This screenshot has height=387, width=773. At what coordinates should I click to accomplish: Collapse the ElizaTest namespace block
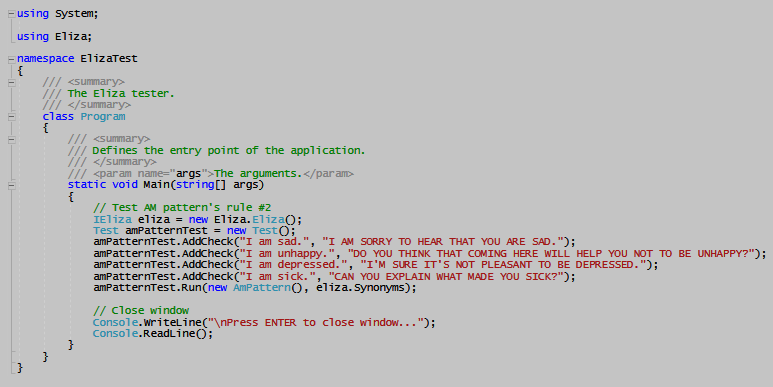coord(11,59)
